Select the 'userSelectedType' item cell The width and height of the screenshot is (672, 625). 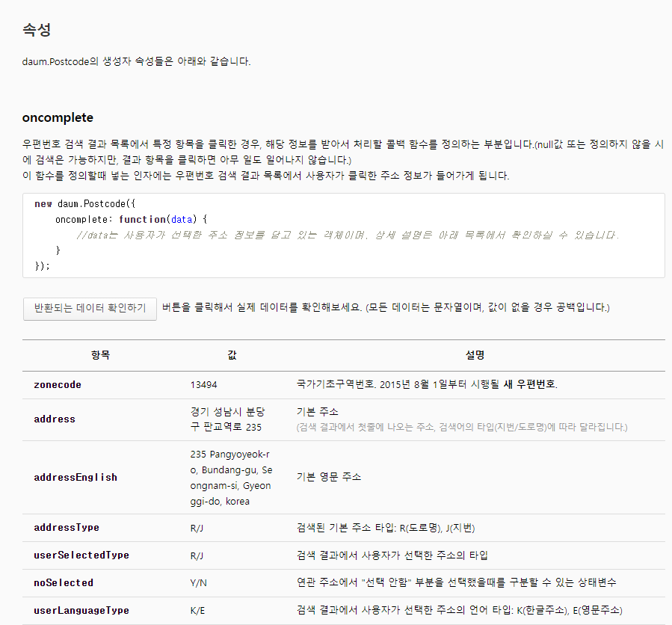coord(81,555)
